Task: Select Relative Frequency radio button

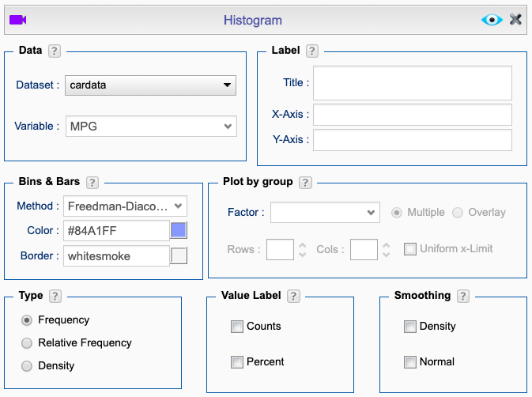Action: point(27,343)
